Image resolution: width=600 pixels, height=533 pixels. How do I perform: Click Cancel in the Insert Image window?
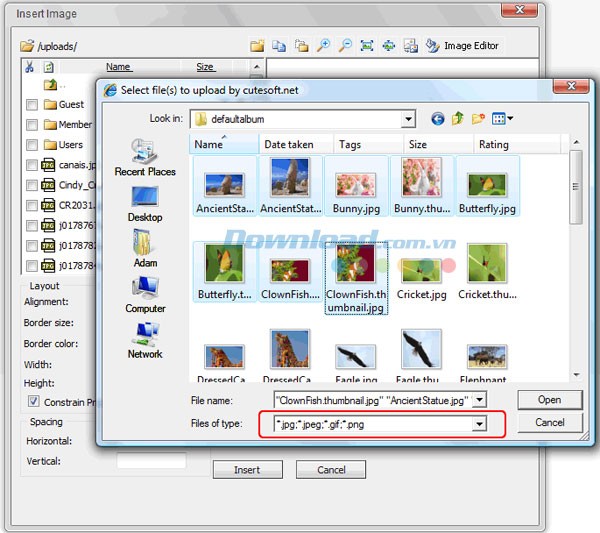pos(331,469)
